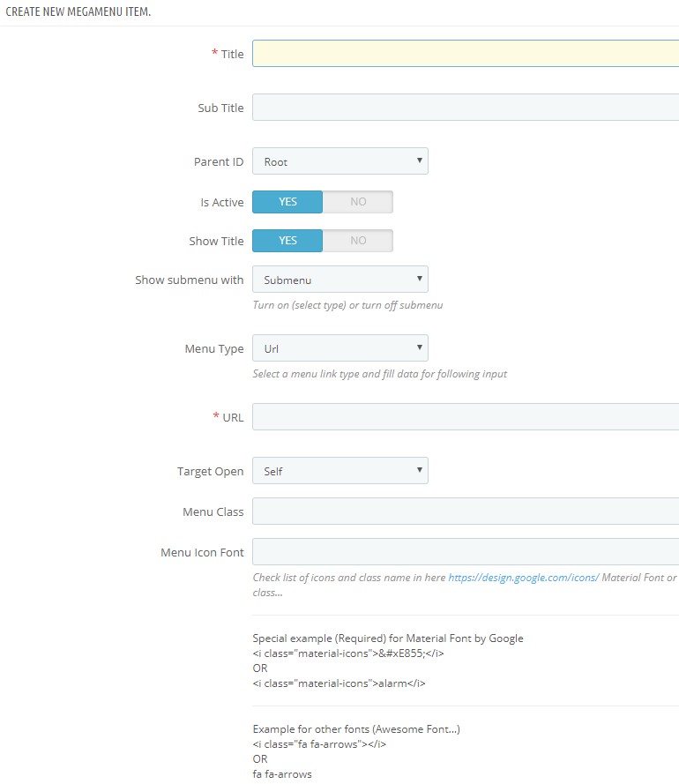This screenshot has width=679, height=784.
Task: Open the Parent ID dropdown showing Root
Action: [340, 161]
